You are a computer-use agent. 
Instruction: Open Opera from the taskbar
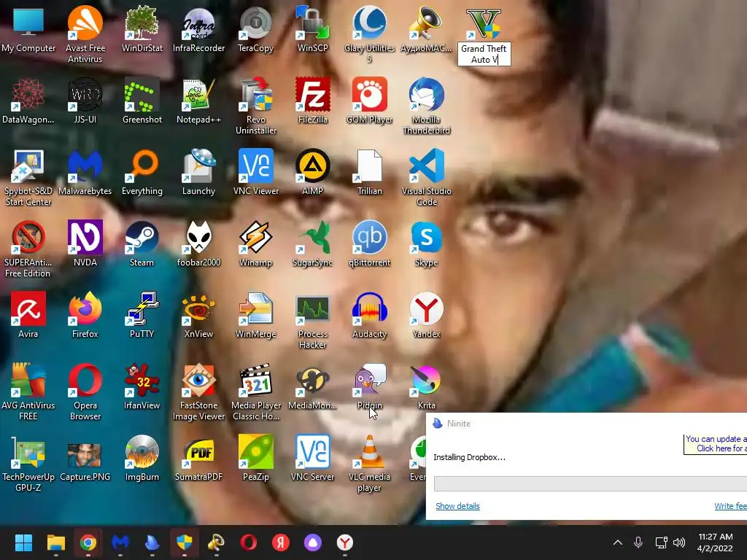pos(249,542)
